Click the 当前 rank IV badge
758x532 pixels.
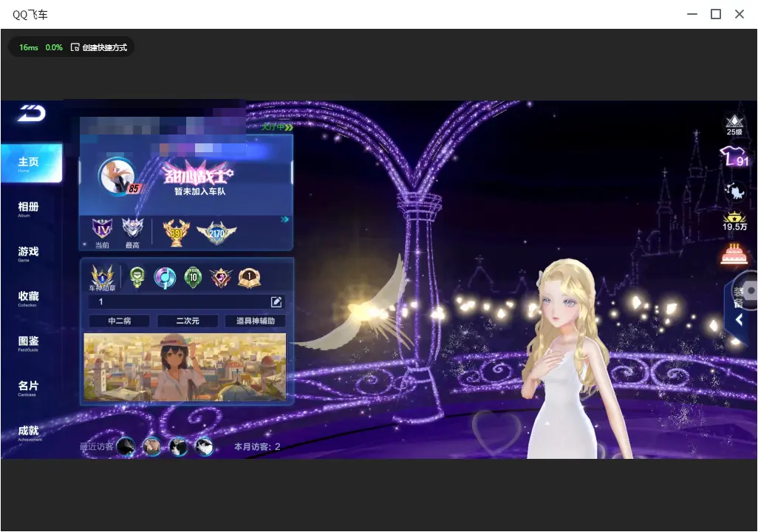pos(102,232)
